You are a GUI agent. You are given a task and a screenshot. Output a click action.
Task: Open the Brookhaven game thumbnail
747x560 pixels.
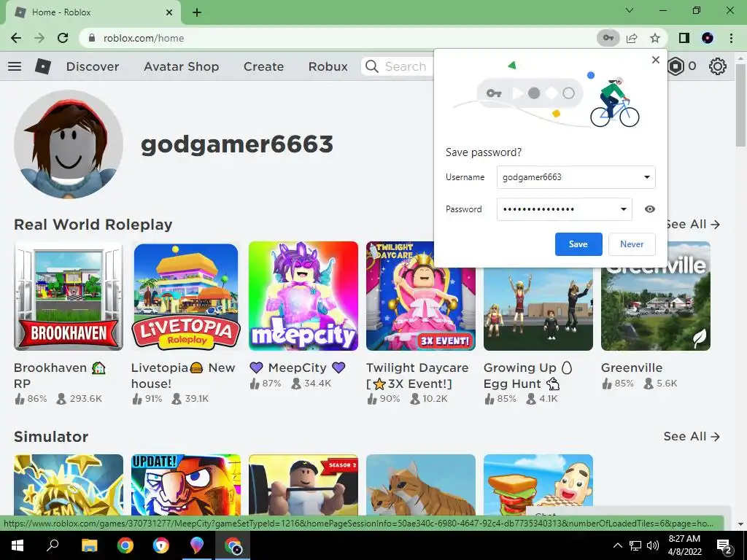pos(69,296)
